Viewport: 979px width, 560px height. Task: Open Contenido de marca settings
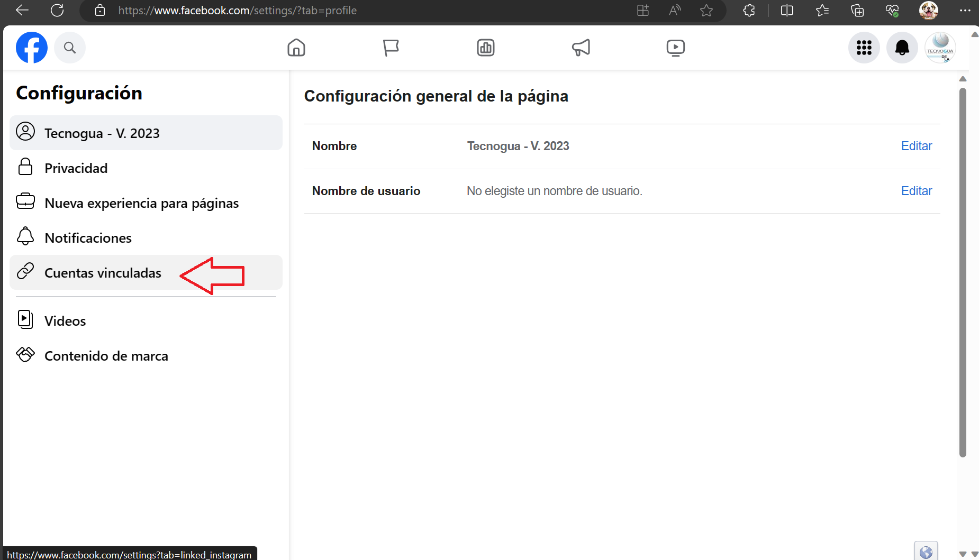tap(106, 356)
